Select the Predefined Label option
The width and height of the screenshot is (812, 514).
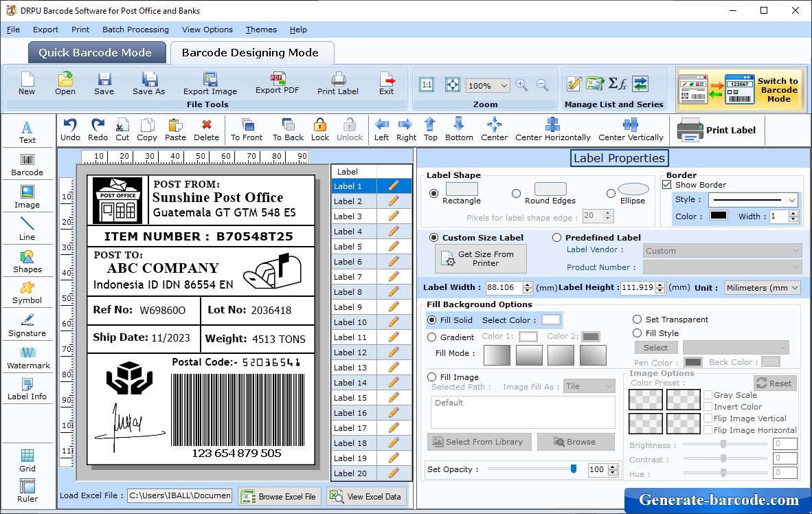(x=556, y=237)
